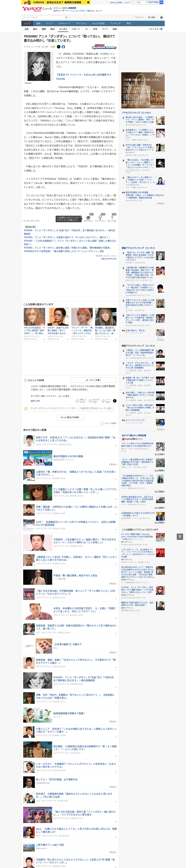
Task: Select the 速報 tab
Action: point(38,23)
